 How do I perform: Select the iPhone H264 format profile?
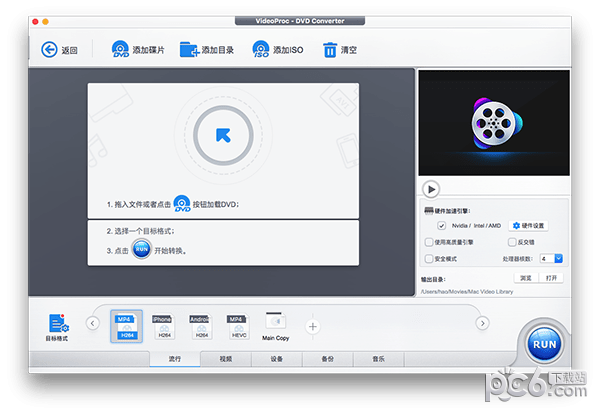point(163,327)
